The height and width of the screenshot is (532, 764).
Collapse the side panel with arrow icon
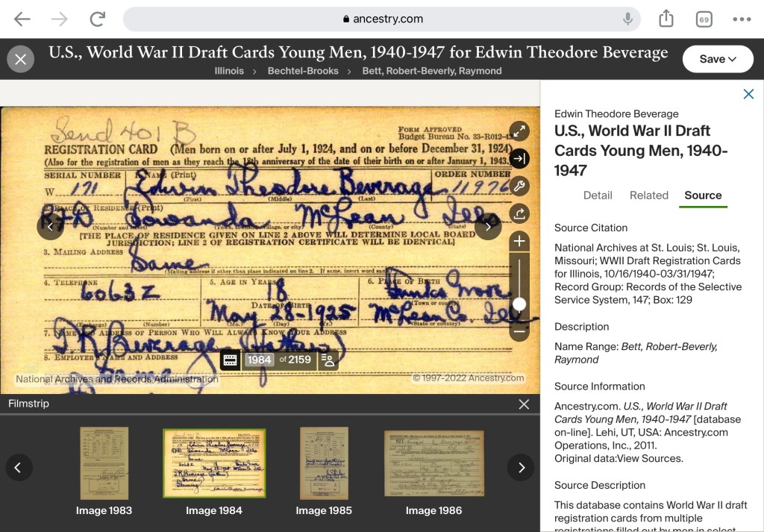tap(519, 159)
